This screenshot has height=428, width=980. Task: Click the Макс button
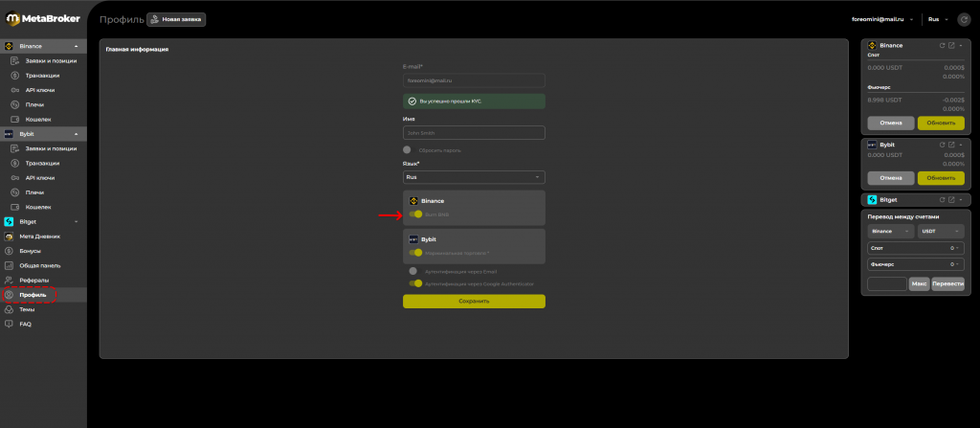[920, 284]
